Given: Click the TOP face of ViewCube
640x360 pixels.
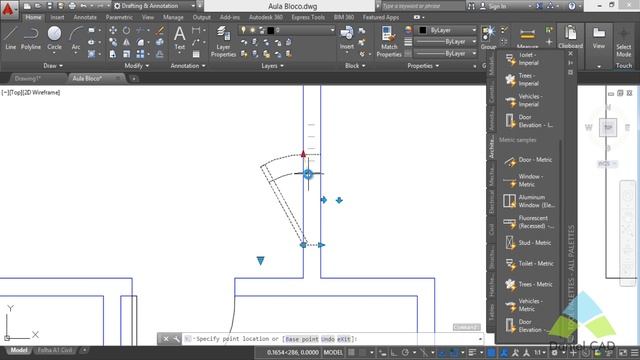Looking at the screenshot, I should [608, 127].
